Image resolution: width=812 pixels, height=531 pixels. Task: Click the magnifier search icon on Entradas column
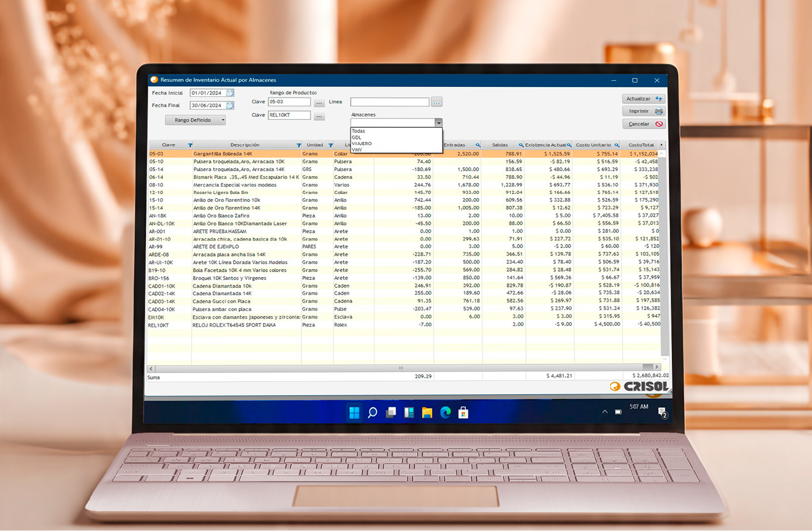pyautogui.click(x=477, y=145)
